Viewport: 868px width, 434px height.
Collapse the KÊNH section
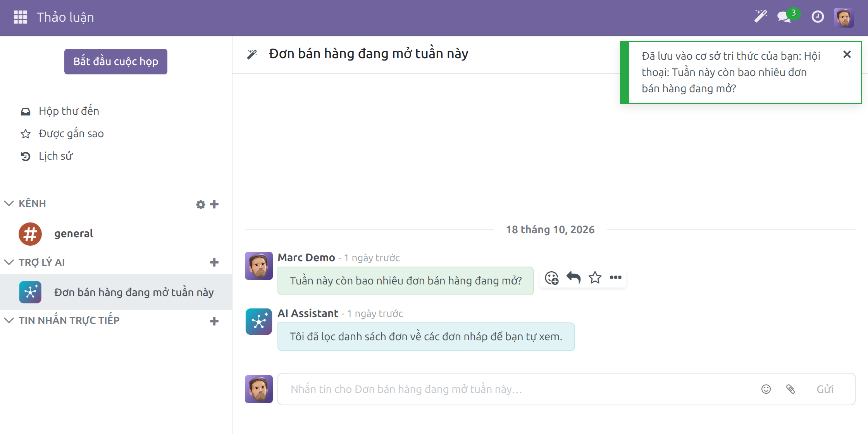(x=9, y=203)
